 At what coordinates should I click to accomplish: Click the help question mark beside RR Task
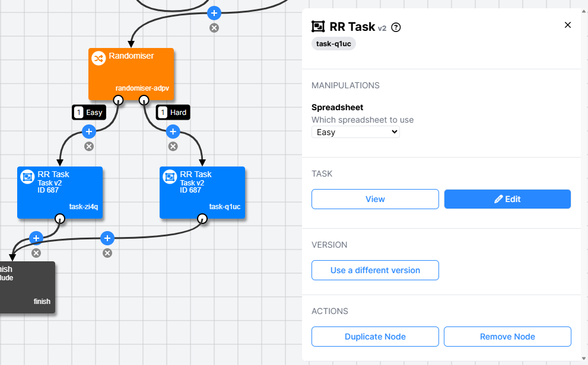396,27
